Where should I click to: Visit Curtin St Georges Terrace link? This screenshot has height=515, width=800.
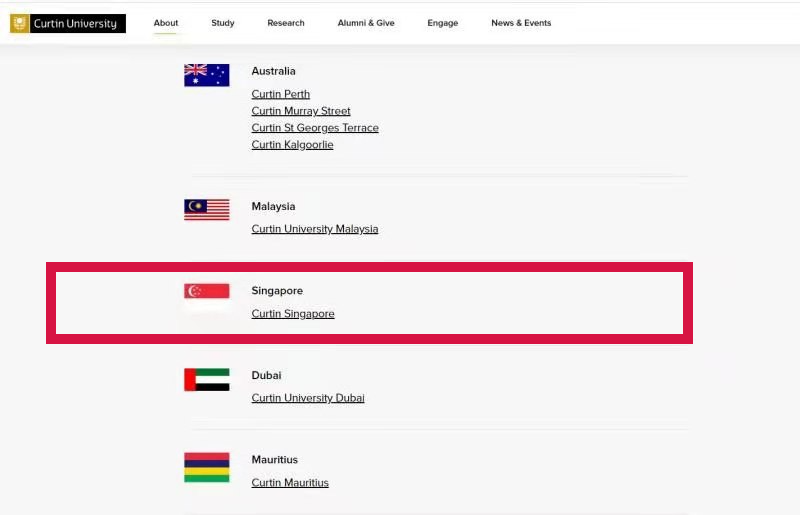coord(315,128)
